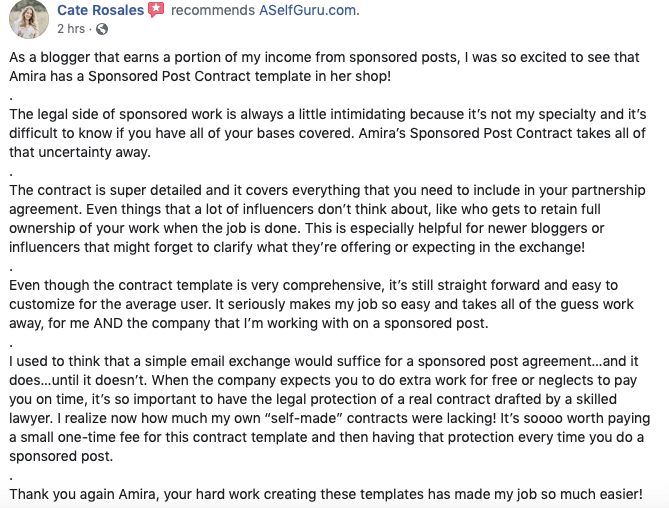Click the "2 hrs" post timestamp
Screen dimensions: 669x508
[72, 29]
